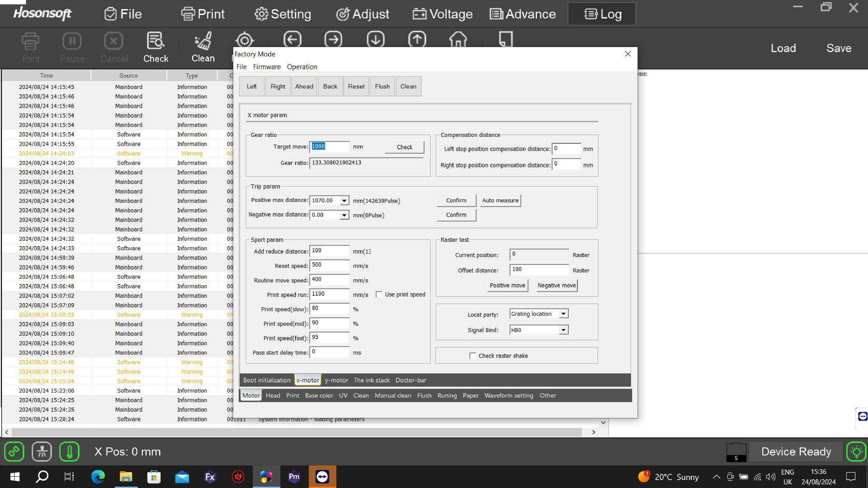Tick the Check raster shake checkbox
Screen dimensions: 868x488
point(473,356)
